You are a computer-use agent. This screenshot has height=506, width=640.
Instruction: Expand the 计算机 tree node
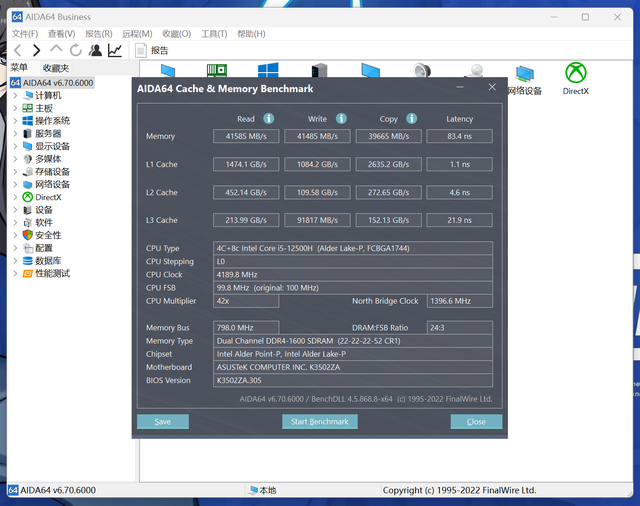pos(15,96)
